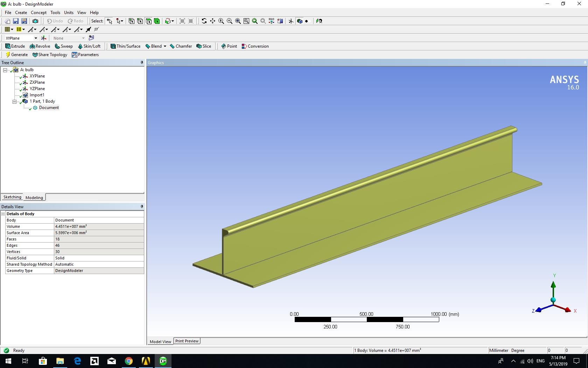The width and height of the screenshot is (588, 368).
Task: Click the Previous View green icon
Action: 254,21
